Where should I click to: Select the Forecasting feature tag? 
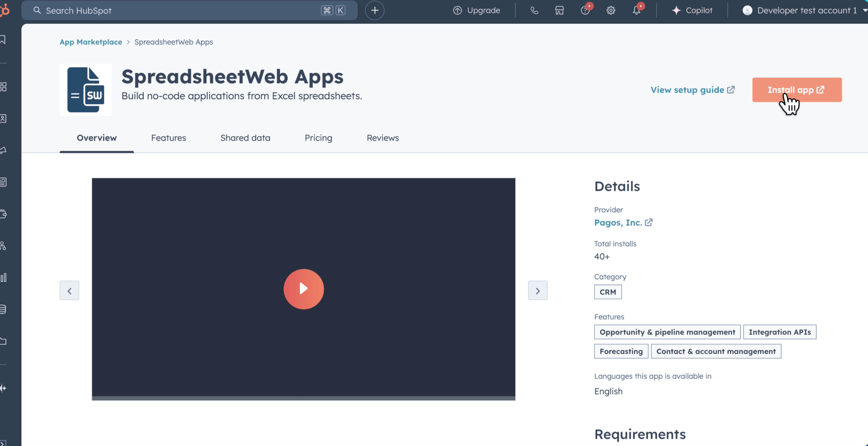pos(621,351)
